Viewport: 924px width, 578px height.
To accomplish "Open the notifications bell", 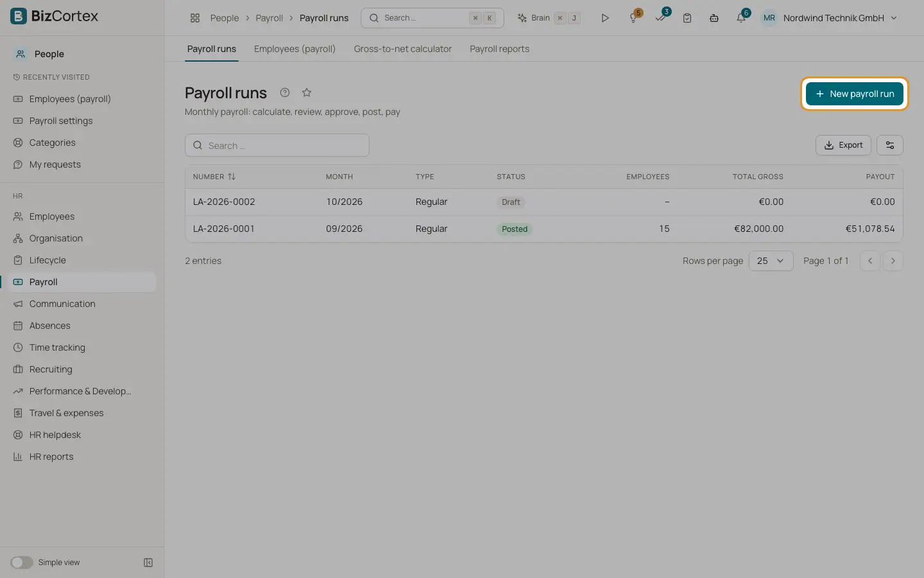I will 741,18.
